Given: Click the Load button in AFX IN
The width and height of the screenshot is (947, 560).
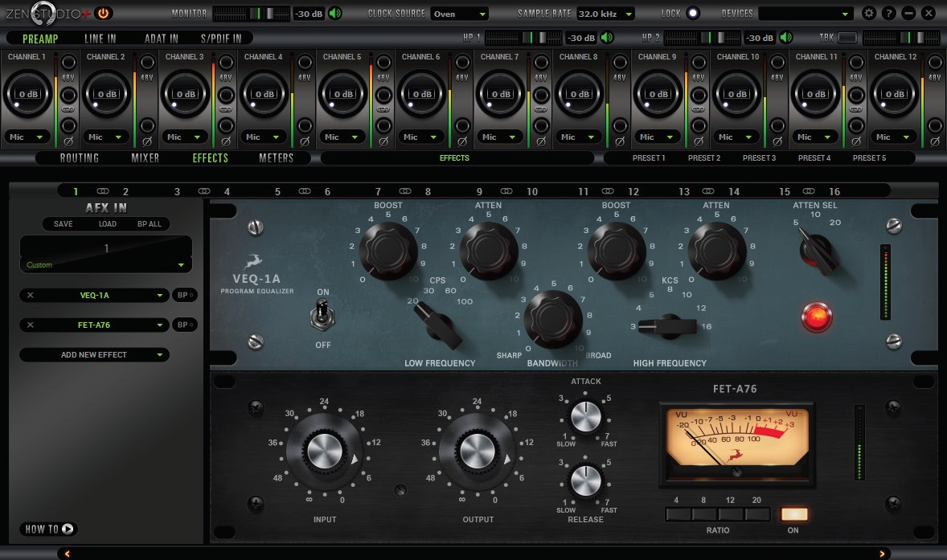Looking at the screenshot, I should coord(108,224).
